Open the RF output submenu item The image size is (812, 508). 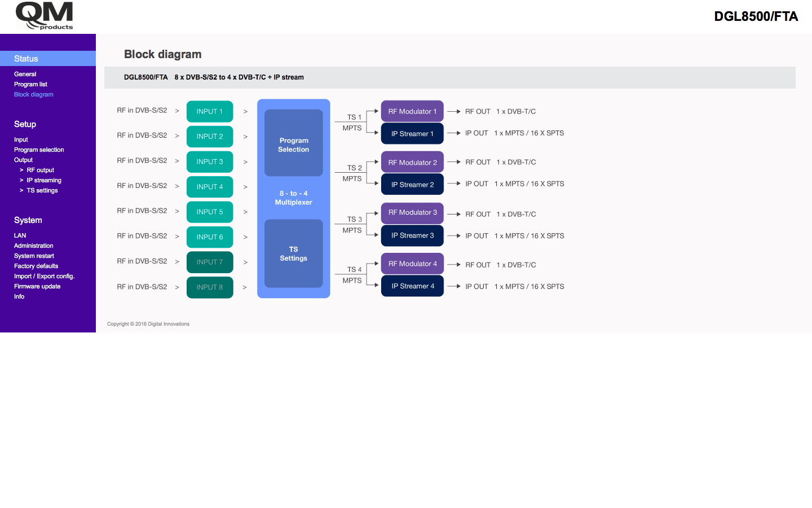click(41, 170)
